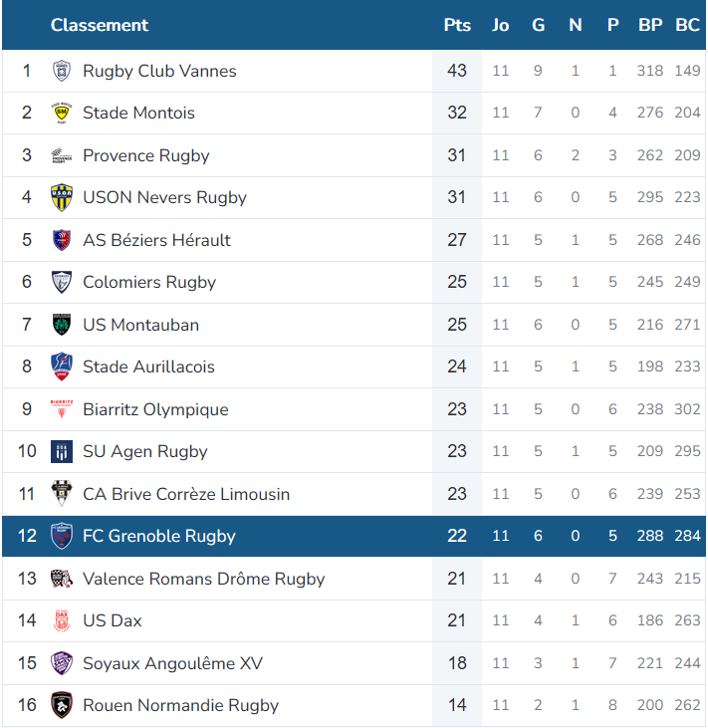The height and width of the screenshot is (728, 708).
Task: Click the Jo column header
Action: point(501,25)
